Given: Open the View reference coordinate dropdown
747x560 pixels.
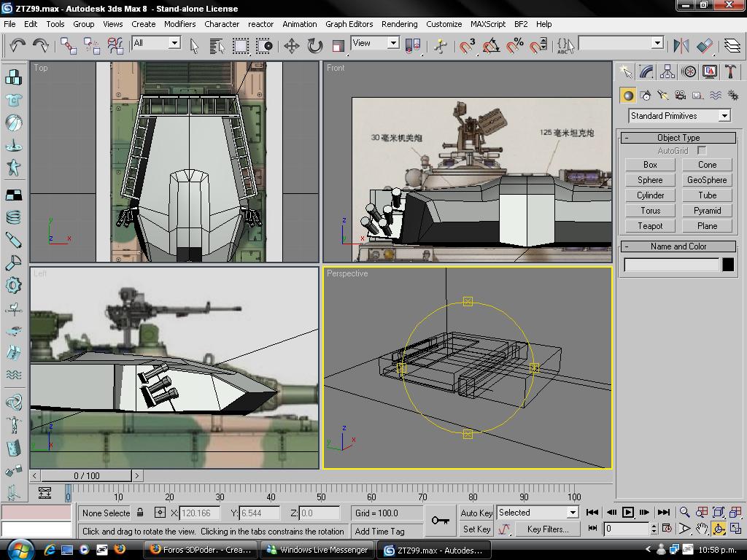Looking at the screenshot, I should [375, 44].
